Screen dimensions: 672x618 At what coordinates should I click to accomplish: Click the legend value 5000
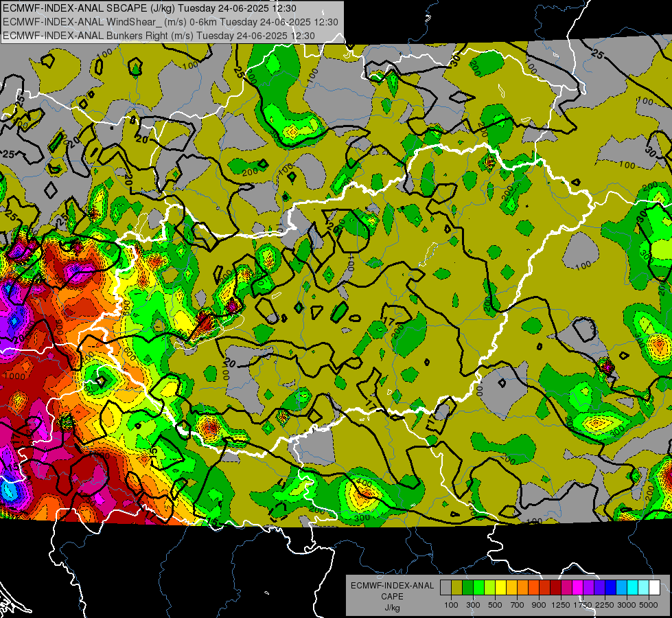click(x=649, y=605)
